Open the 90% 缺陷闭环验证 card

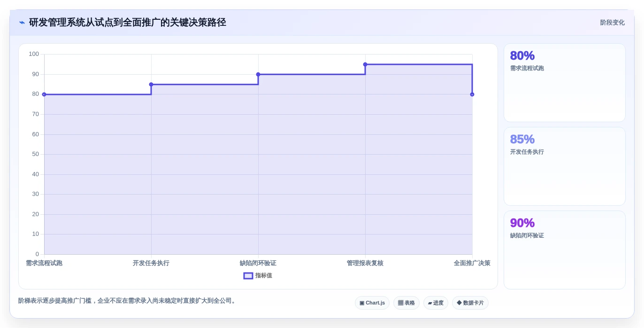pyautogui.click(x=565, y=250)
